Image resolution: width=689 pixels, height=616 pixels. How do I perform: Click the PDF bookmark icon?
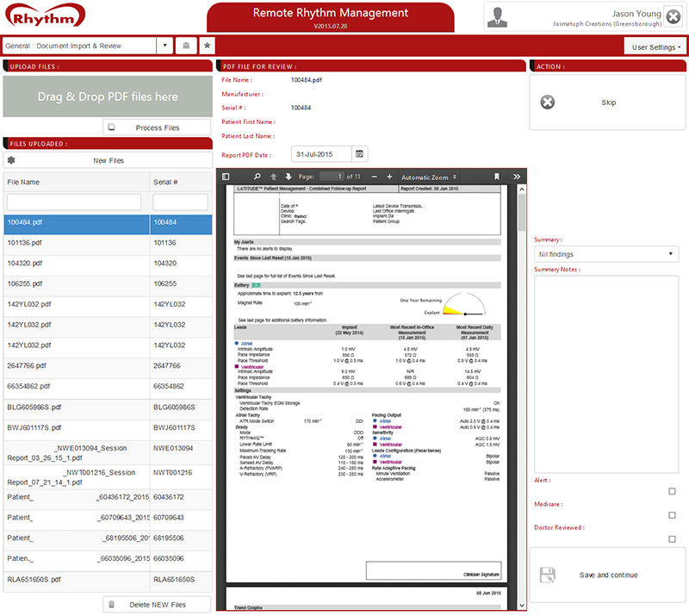click(x=497, y=177)
